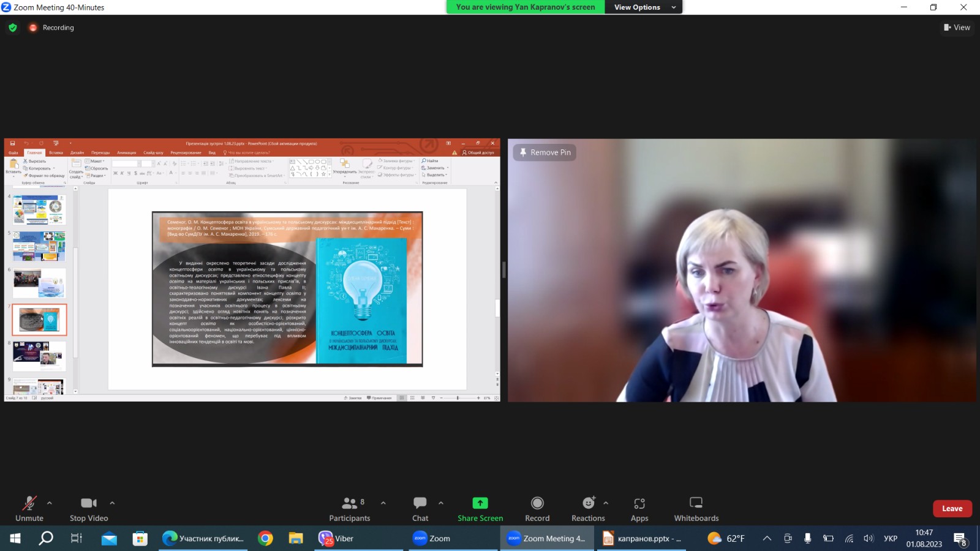Leave the meeting
980x551 pixels.
952,509
